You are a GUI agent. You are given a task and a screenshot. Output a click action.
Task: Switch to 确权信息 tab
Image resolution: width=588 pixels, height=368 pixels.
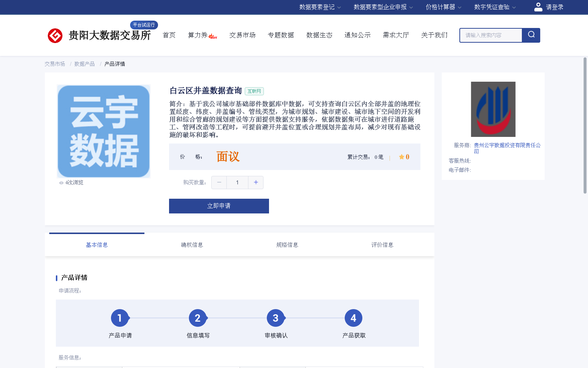pos(192,245)
